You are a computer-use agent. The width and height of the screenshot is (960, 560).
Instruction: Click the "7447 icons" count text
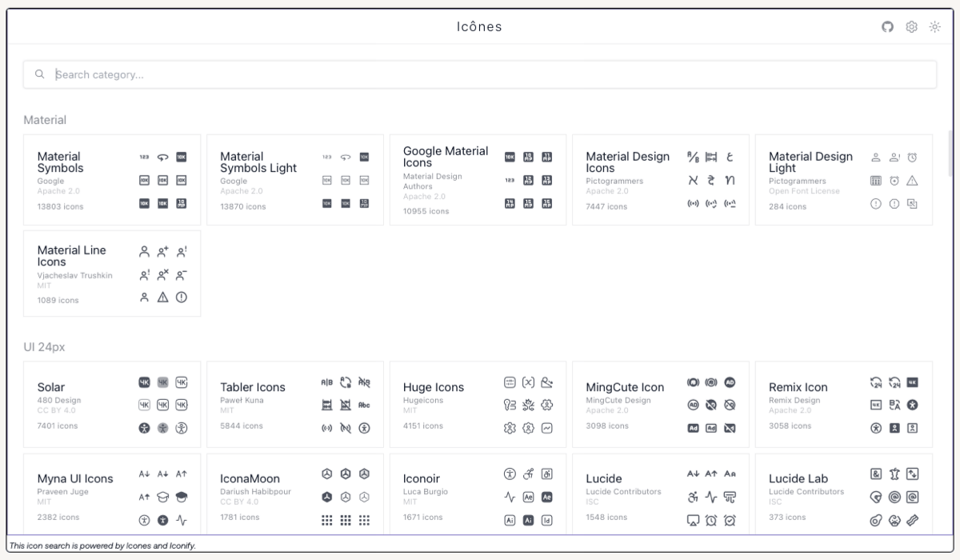point(606,206)
